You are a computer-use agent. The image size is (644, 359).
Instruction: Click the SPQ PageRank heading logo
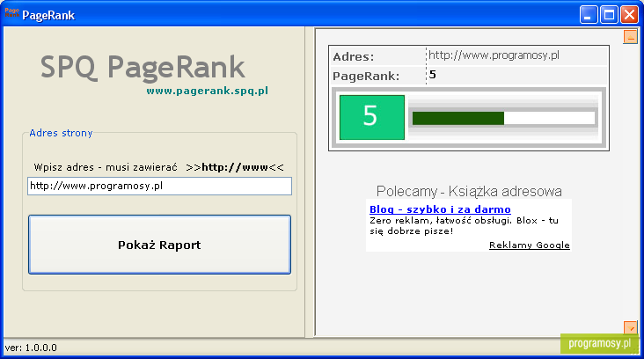click(143, 68)
